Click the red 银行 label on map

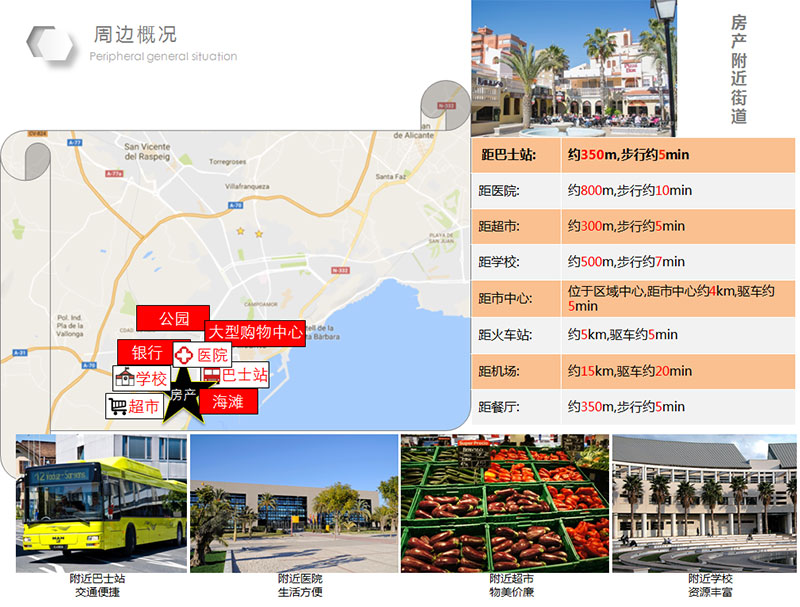pyautogui.click(x=146, y=353)
